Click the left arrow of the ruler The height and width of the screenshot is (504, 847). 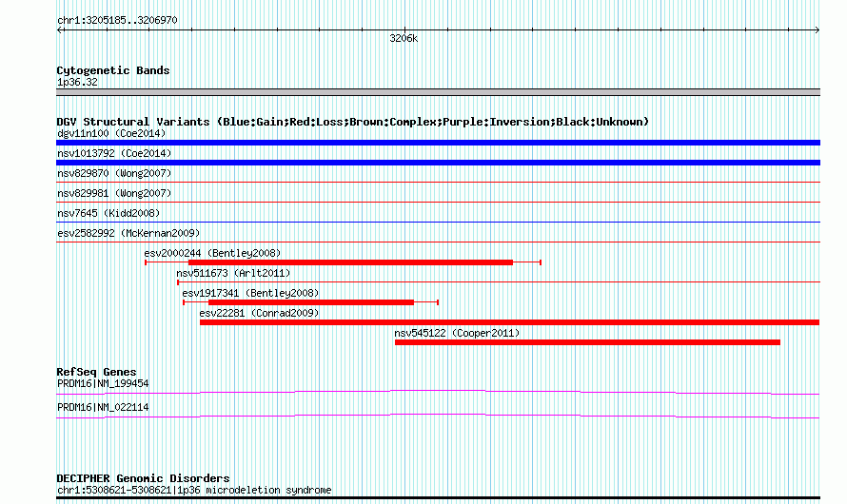click(x=60, y=30)
